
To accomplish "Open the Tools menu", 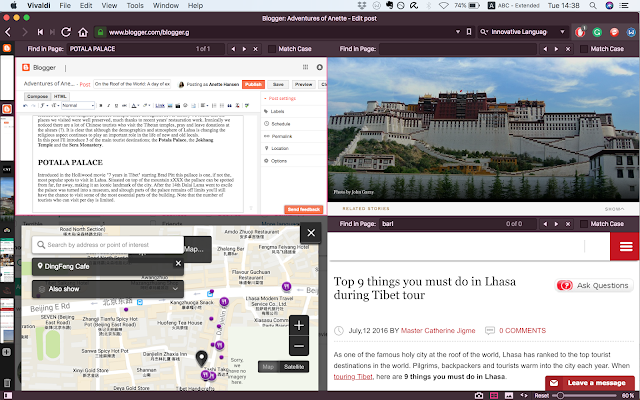I will tap(135, 5).
